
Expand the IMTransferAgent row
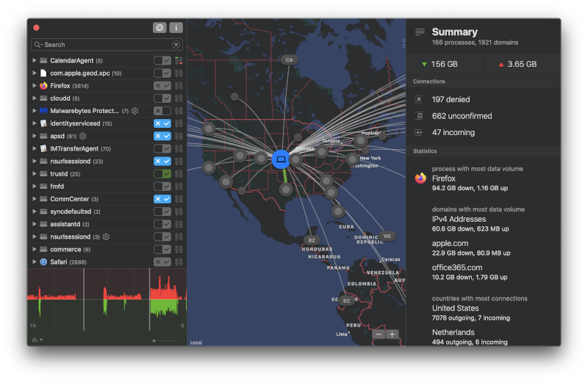[x=34, y=148]
